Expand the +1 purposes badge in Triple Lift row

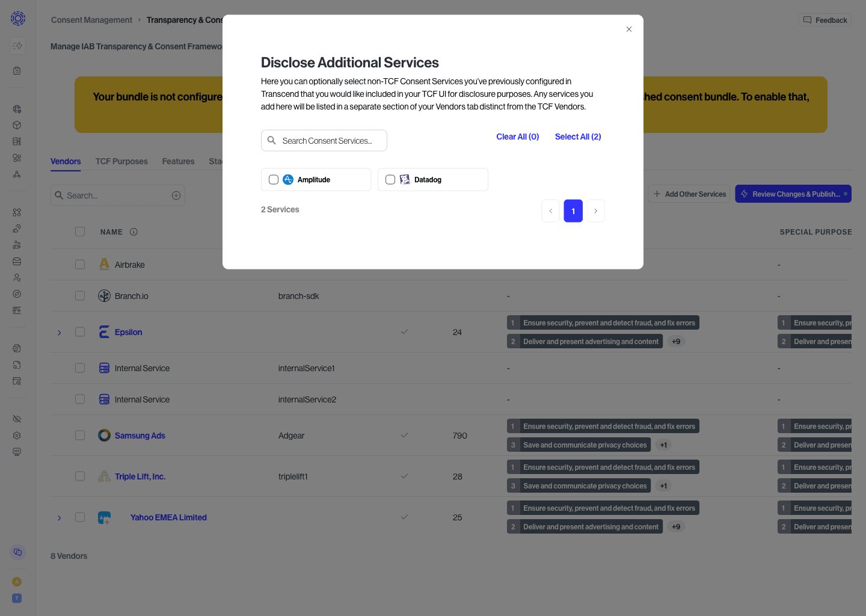click(663, 485)
